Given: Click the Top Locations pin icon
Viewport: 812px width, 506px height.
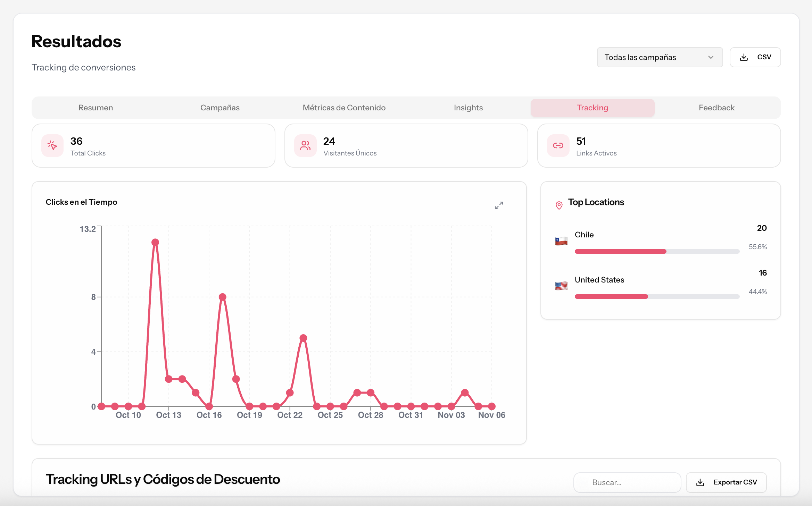Looking at the screenshot, I should pos(559,205).
